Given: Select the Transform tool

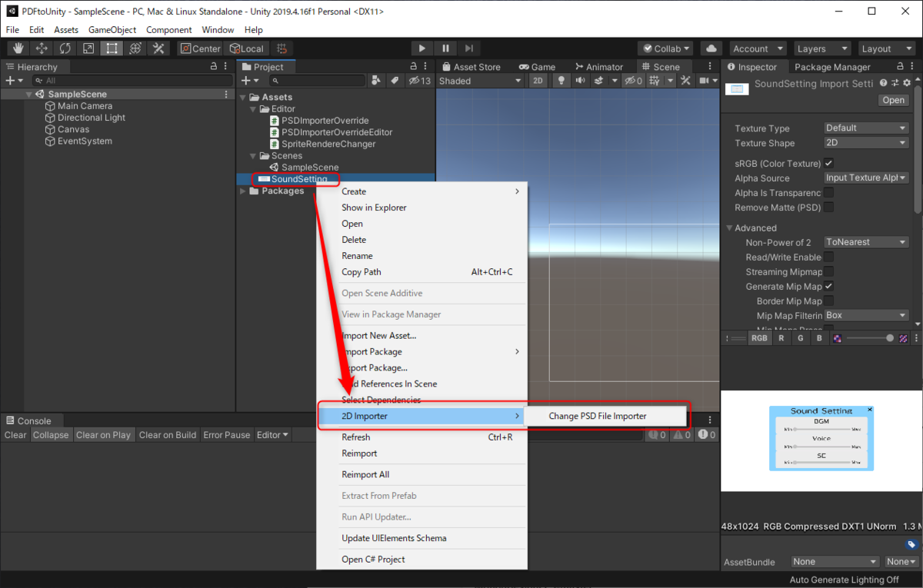Looking at the screenshot, I should tap(135, 48).
